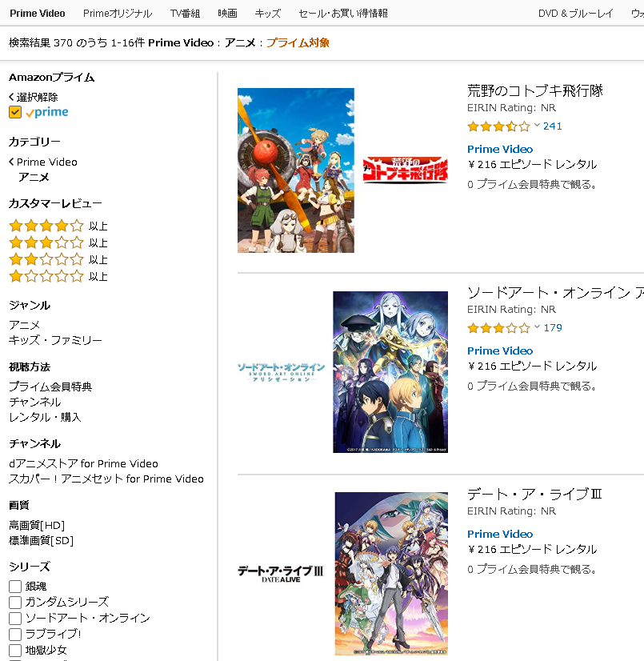
Task: Filter by two stars and up
Action: point(58,259)
